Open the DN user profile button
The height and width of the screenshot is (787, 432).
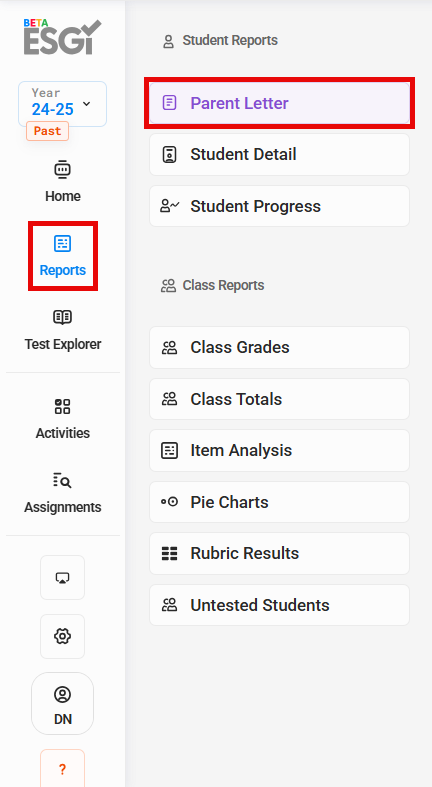click(62, 704)
